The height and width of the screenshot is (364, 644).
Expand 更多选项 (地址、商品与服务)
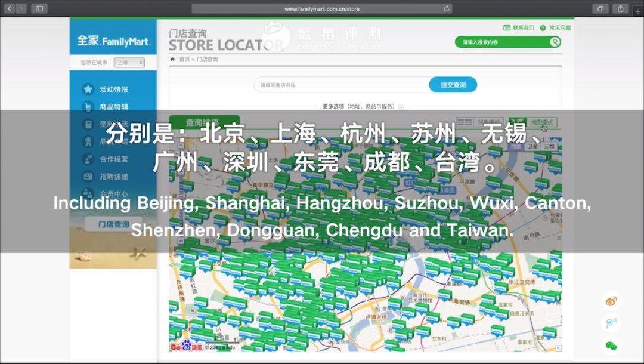coord(363,106)
